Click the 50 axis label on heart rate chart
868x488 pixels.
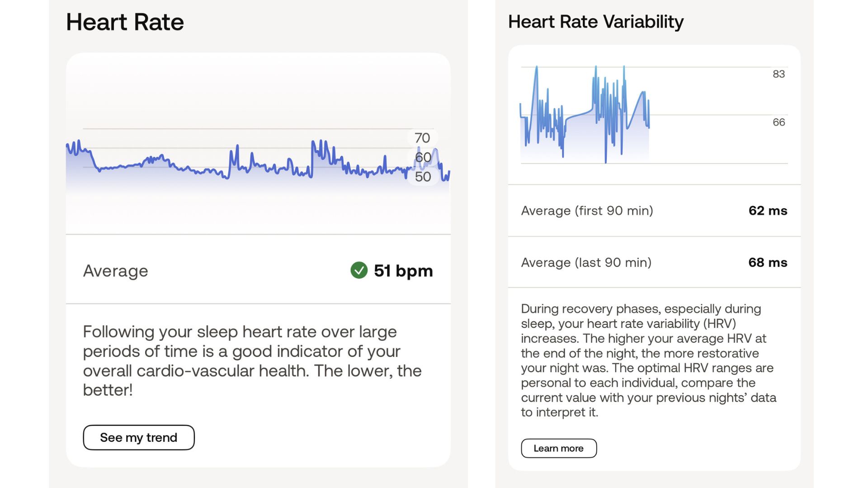(x=423, y=177)
